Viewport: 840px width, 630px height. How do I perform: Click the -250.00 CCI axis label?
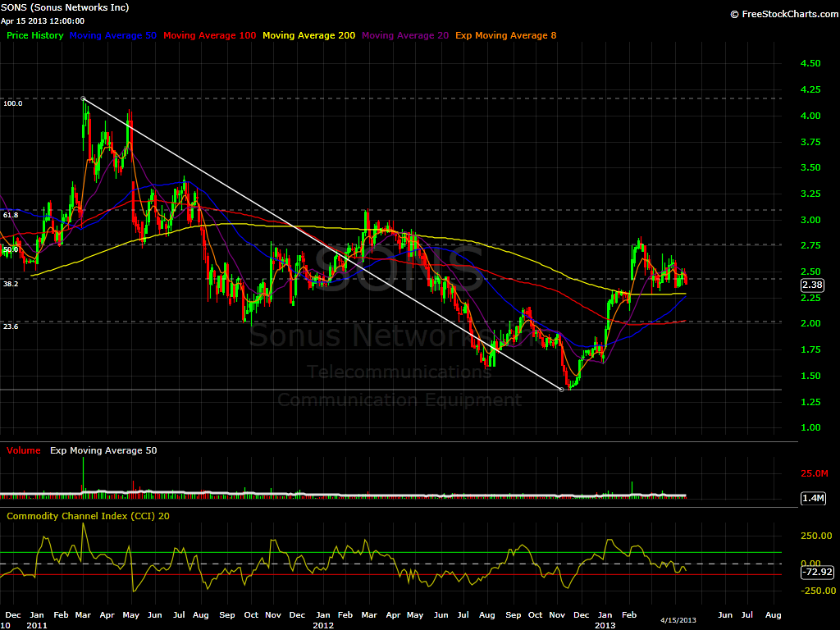(x=818, y=591)
